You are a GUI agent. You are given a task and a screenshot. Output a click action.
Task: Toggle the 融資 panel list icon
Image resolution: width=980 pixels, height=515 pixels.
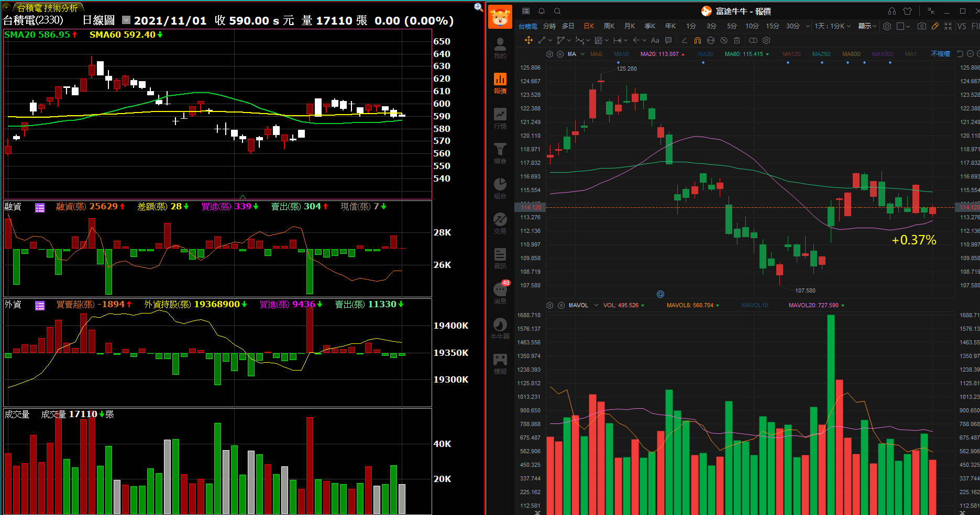point(40,208)
